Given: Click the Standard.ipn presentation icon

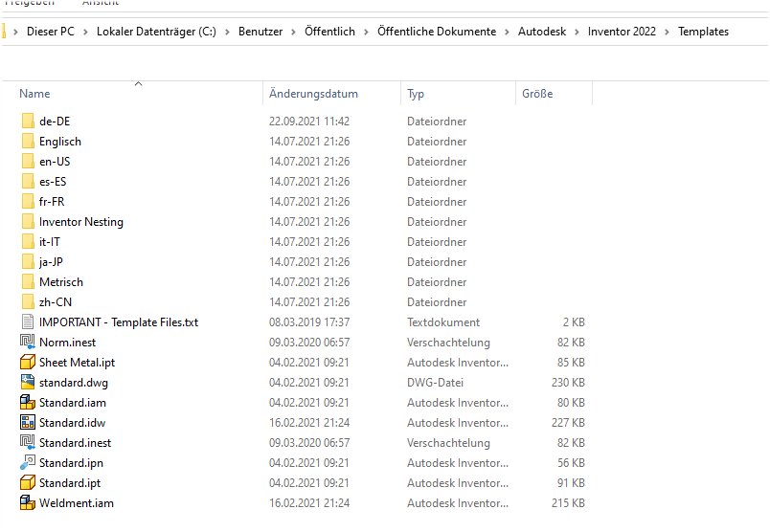Looking at the screenshot, I should click(x=28, y=462).
